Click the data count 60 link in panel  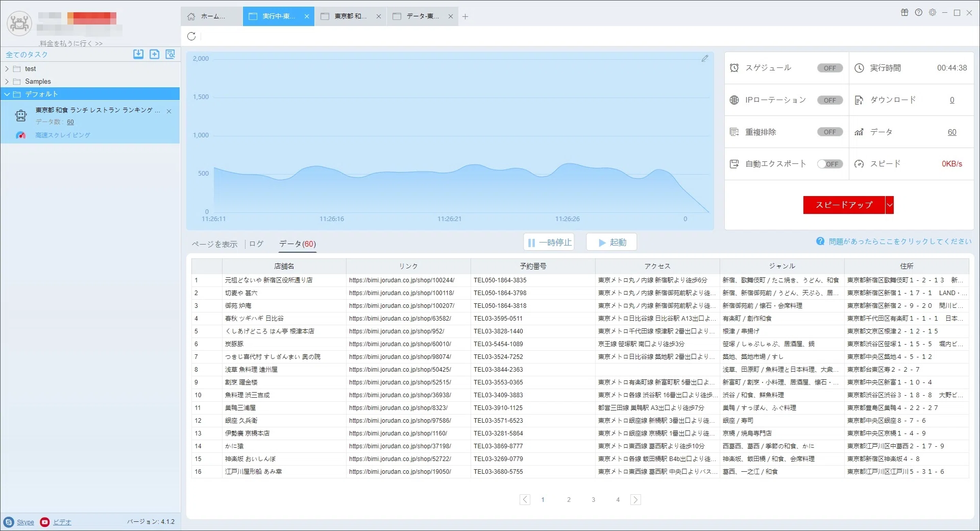tap(952, 132)
